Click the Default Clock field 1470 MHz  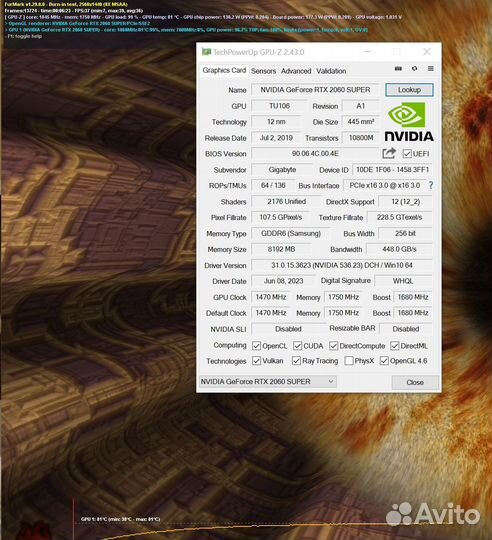coord(271,313)
